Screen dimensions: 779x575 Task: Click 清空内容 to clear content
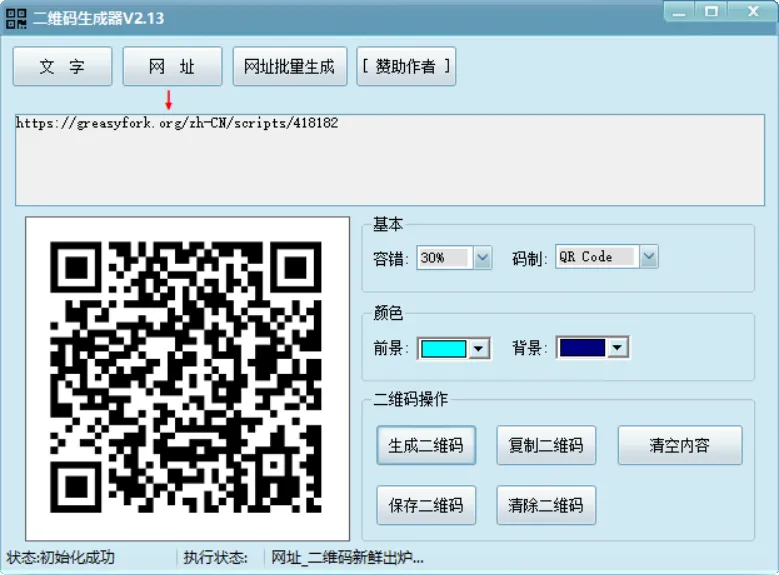click(x=680, y=445)
